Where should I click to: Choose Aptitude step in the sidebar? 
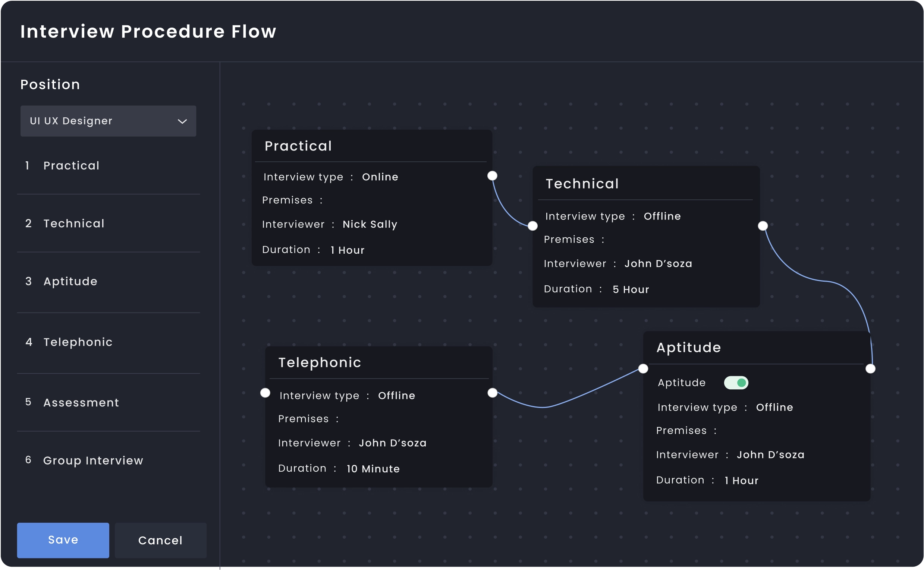click(x=70, y=282)
